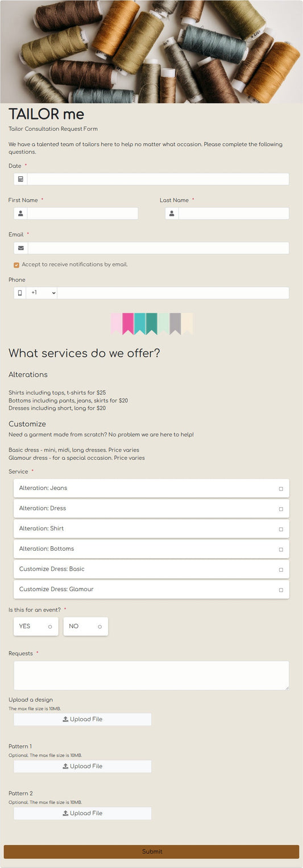Focus the Last Name input field
The width and height of the screenshot is (303, 868).
coord(234,213)
